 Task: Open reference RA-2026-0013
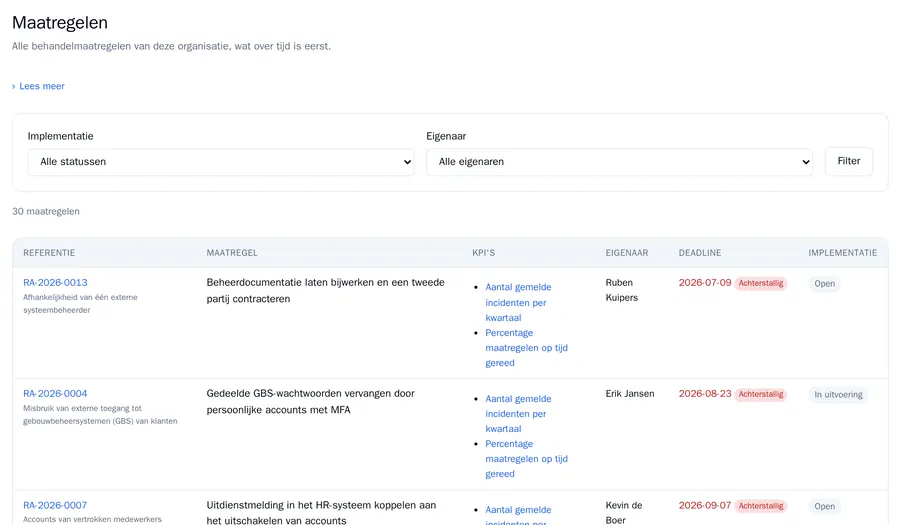55,282
